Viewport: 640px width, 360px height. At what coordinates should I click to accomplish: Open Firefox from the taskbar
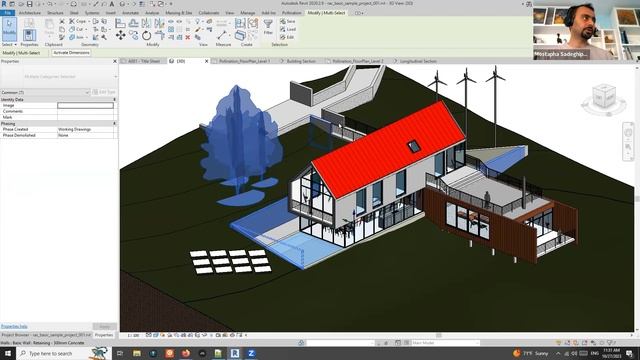pyautogui.click(x=186, y=353)
